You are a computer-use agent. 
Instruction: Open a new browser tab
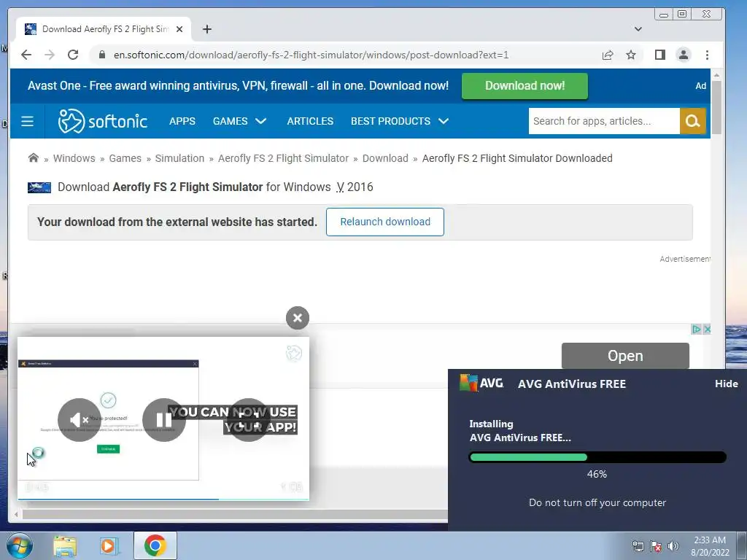[206, 29]
